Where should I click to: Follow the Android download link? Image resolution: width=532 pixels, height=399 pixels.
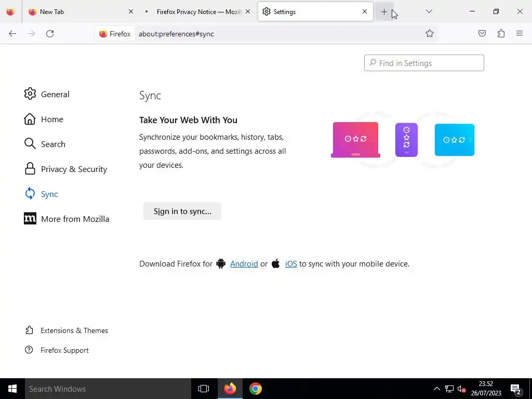tap(244, 263)
